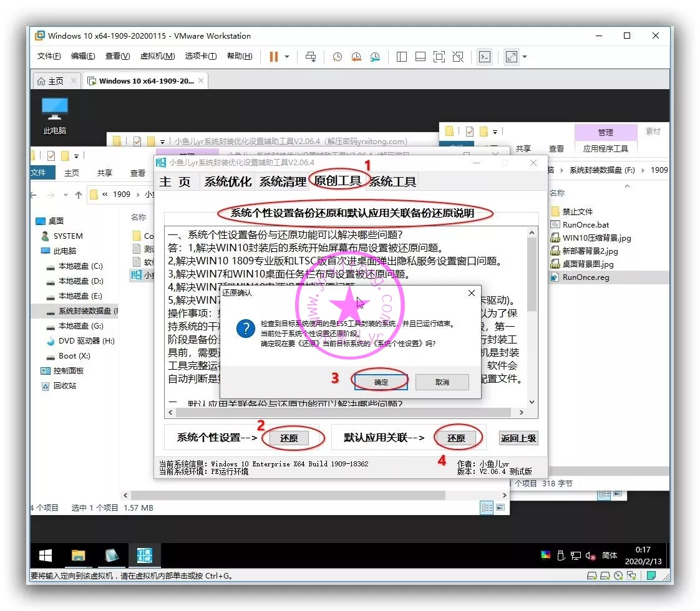
Task: Expand the recent locations arrow in Explorer
Action: [65, 195]
